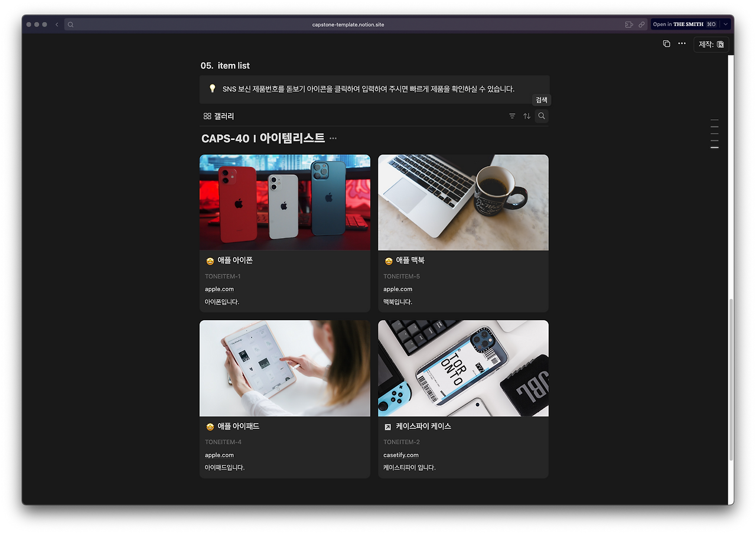Click the 아이패드입니다. description text

[225, 468]
